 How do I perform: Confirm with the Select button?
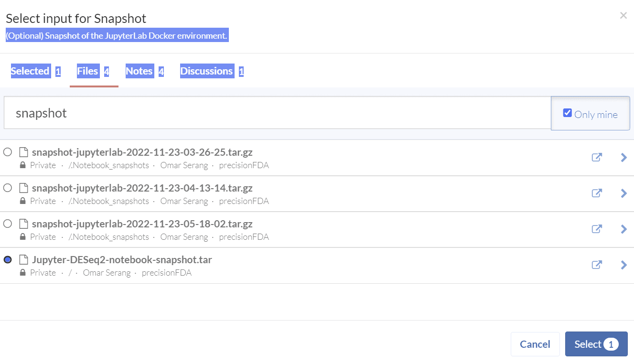[596, 344]
